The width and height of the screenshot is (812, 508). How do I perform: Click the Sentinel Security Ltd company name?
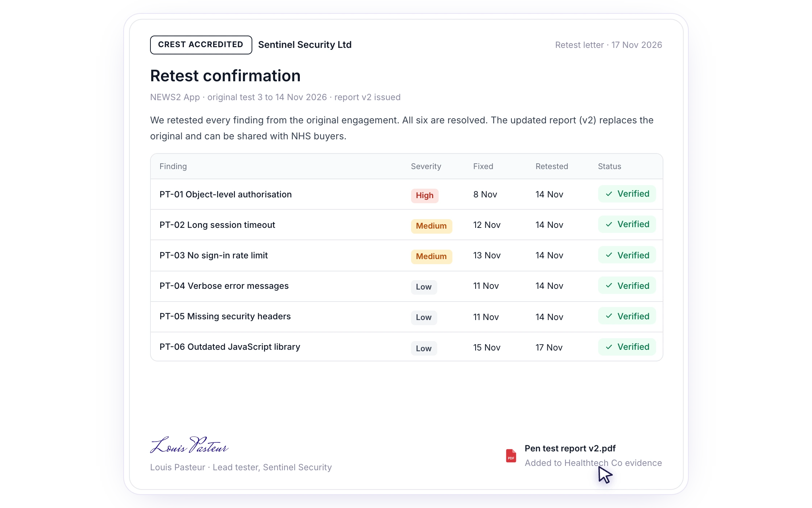tap(305, 45)
